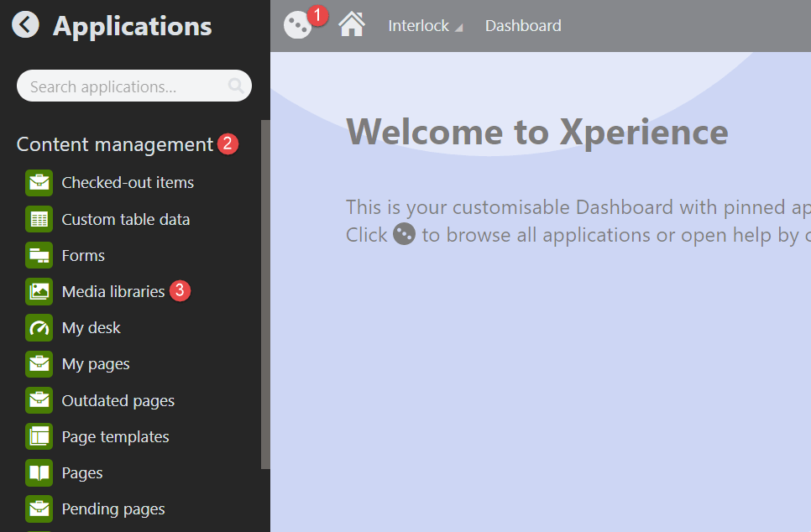The image size is (811, 532).
Task: Click the Search applications input field
Action: pyautogui.click(x=134, y=86)
